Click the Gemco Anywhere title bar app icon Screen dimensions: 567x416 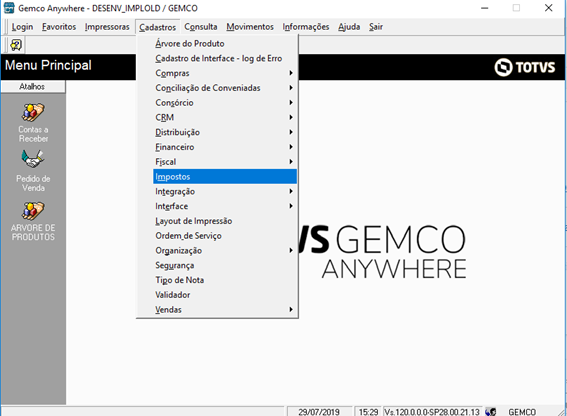[x=9, y=8]
